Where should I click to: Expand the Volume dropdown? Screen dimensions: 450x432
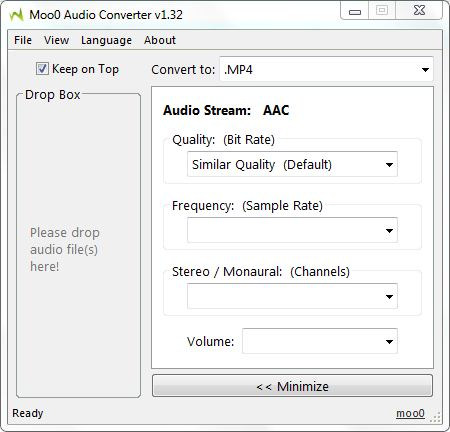tap(320, 341)
